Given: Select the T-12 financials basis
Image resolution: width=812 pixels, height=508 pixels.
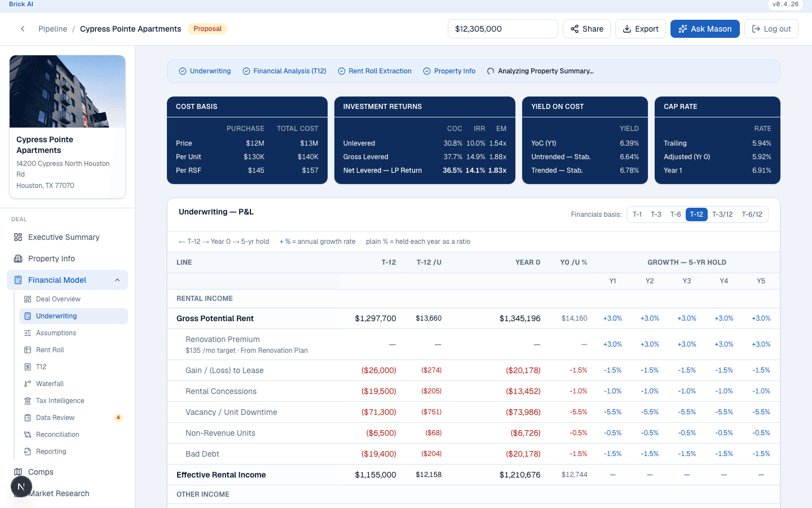Looking at the screenshot, I should (696, 214).
